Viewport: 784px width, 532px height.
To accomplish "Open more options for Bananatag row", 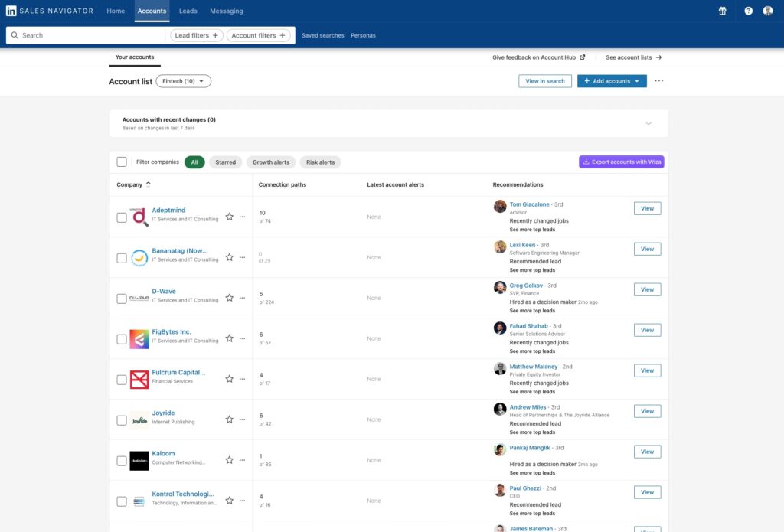I will point(243,257).
